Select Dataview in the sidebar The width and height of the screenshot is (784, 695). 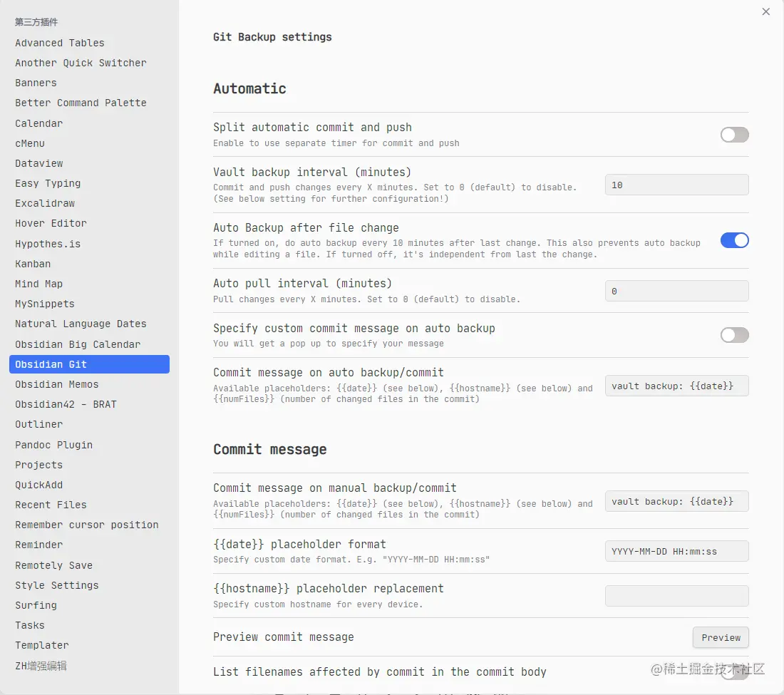(x=89, y=163)
